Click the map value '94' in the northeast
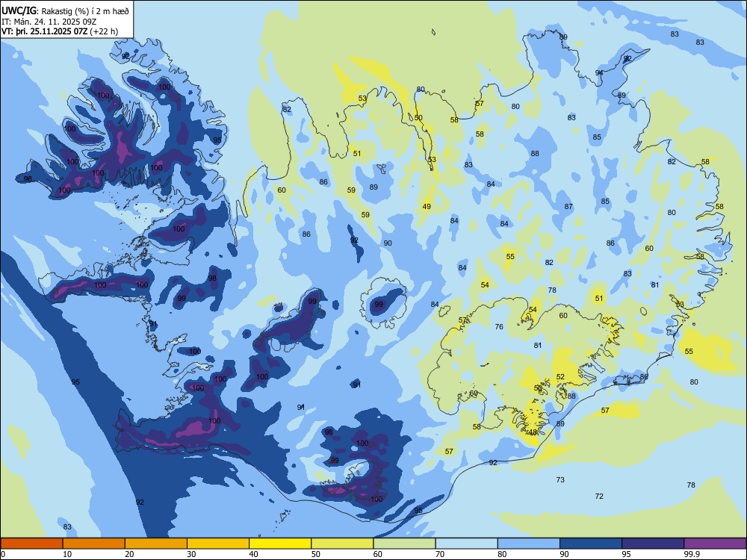The height and width of the screenshot is (560, 747). pyautogui.click(x=599, y=73)
